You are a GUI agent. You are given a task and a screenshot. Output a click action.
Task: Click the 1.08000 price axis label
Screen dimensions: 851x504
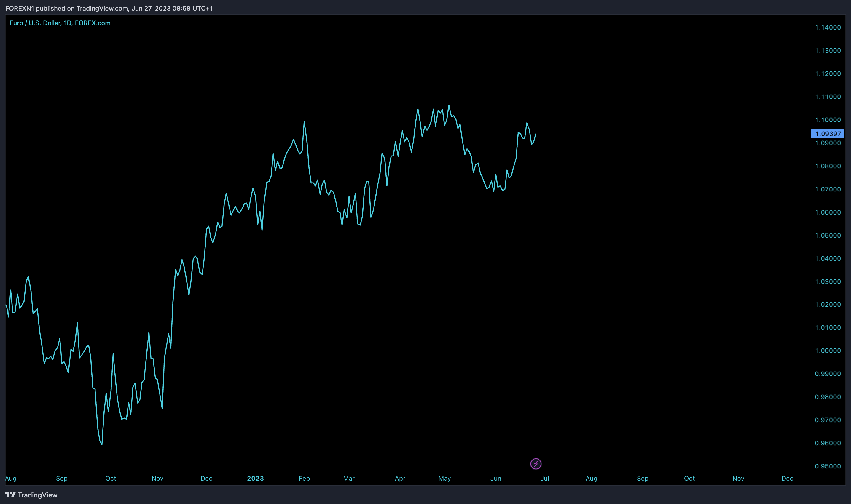828,166
